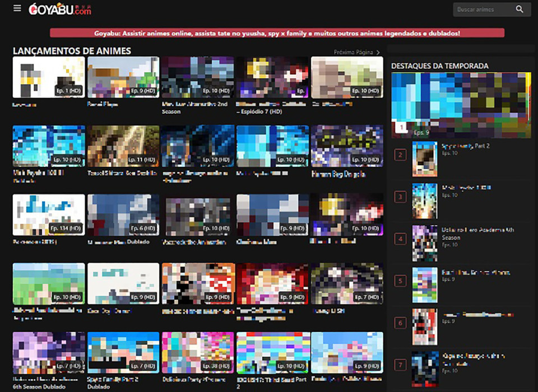
Task: Click the rank 7 number badge
Action: click(x=400, y=365)
